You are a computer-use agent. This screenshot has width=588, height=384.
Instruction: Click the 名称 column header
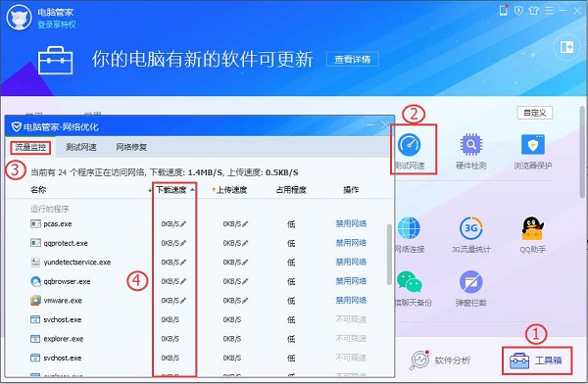tap(38, 190)
